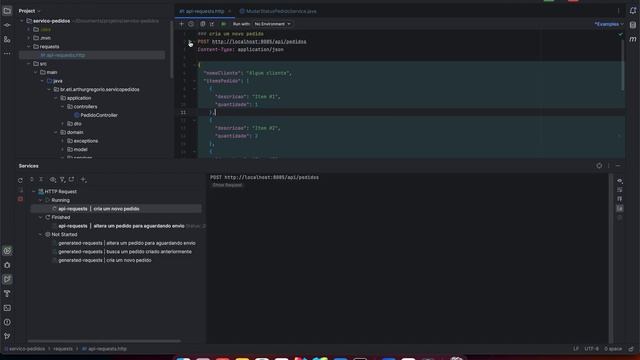Stop the running HTTP request

click(x=20, y=199)
